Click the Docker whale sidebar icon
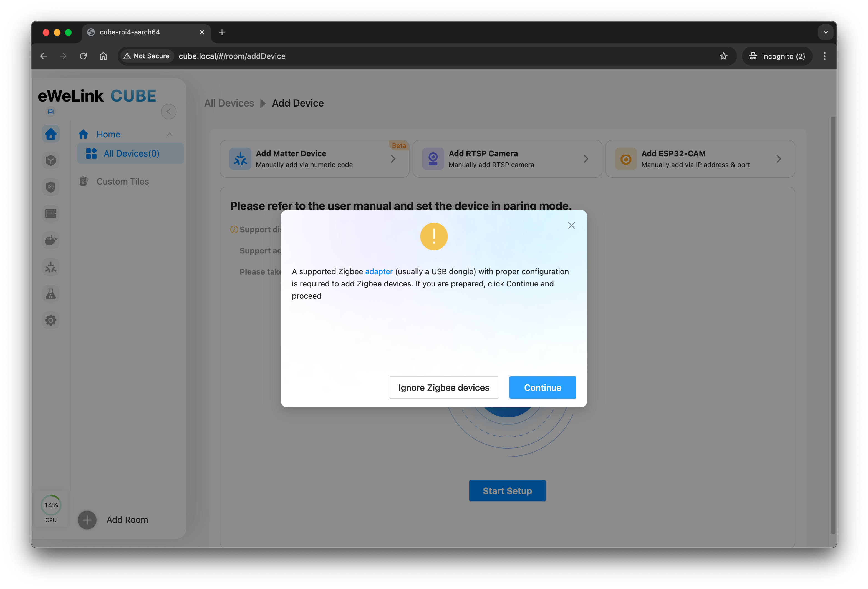This screenshot has height=589, width=868. [x=51, y=240]
